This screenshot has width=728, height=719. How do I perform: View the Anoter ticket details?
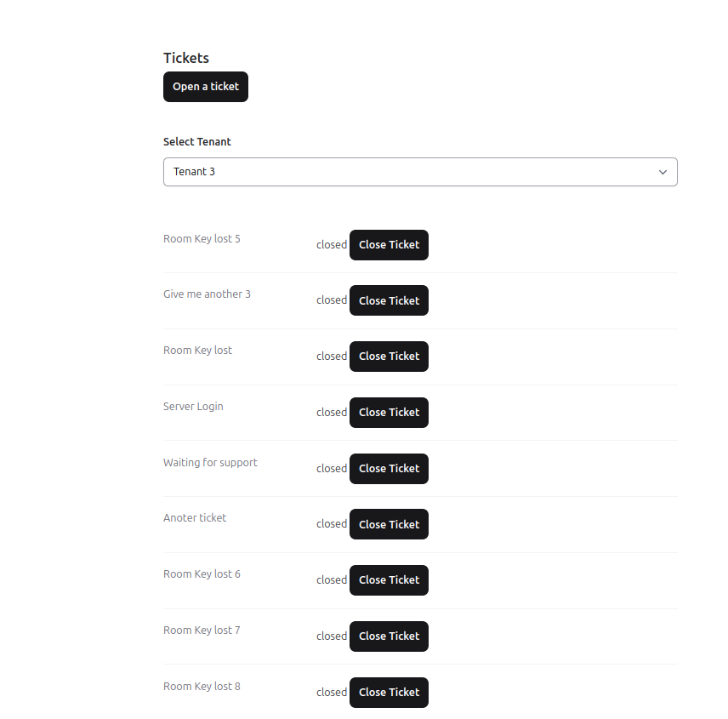195,518
